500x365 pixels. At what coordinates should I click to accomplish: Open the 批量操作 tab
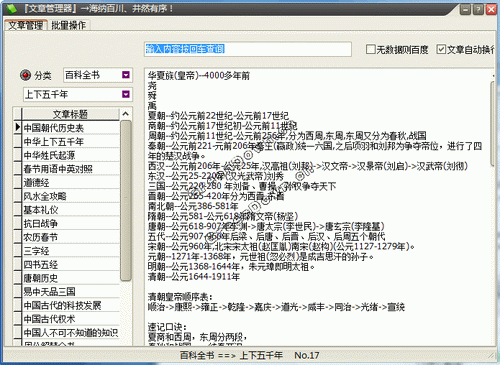[69, 25]
